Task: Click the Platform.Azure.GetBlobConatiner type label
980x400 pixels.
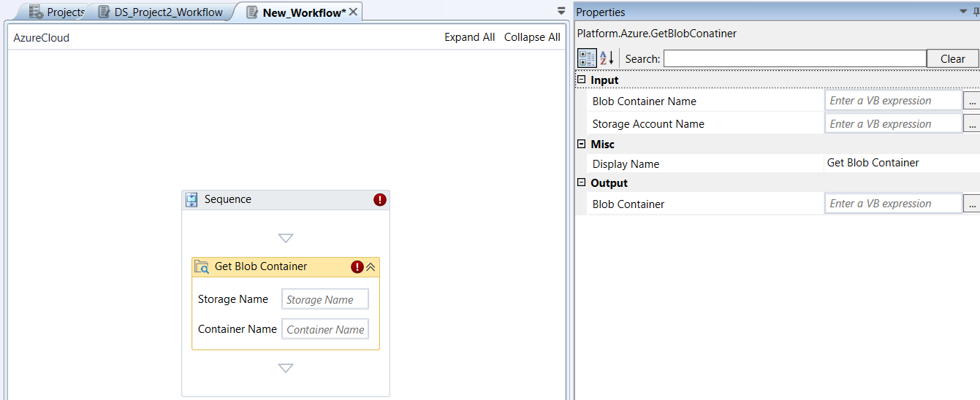Action: coord(656,34)
